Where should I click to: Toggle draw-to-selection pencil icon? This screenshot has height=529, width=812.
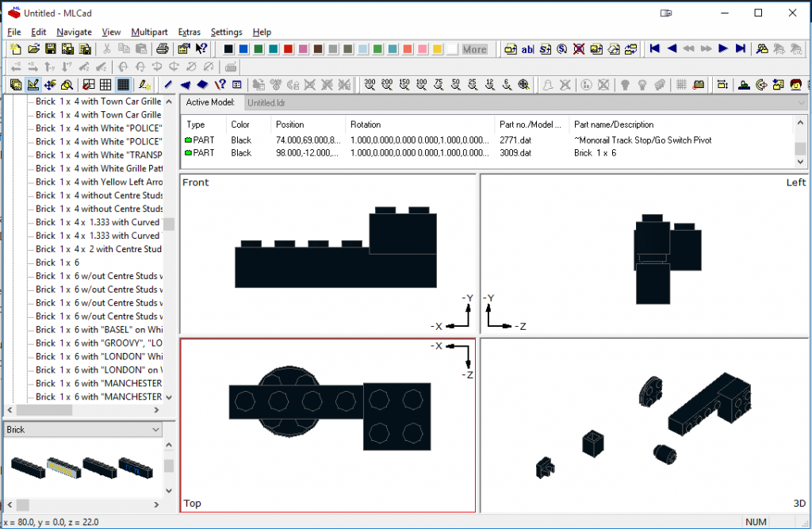[144, 84]
